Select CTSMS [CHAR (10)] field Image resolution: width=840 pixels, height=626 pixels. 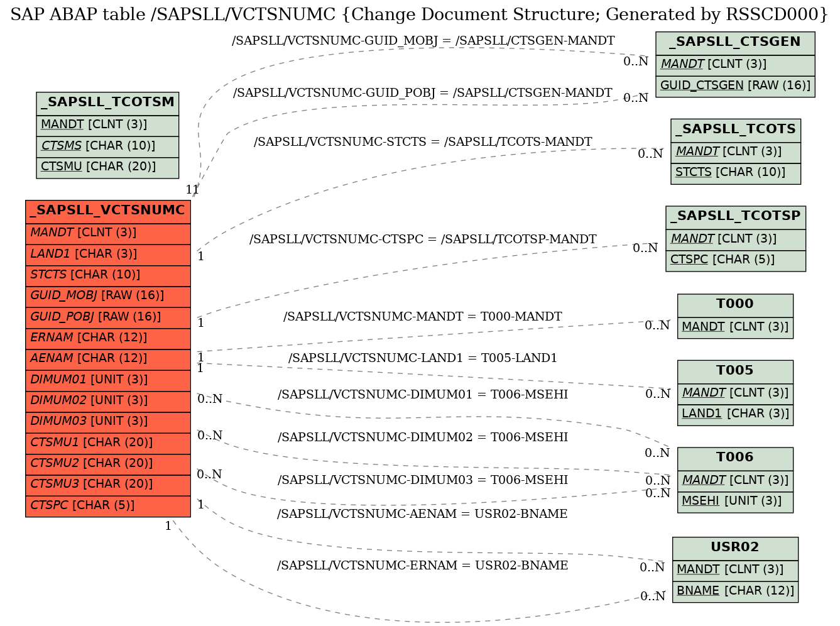pyautogui.click(x=107, y=146)
